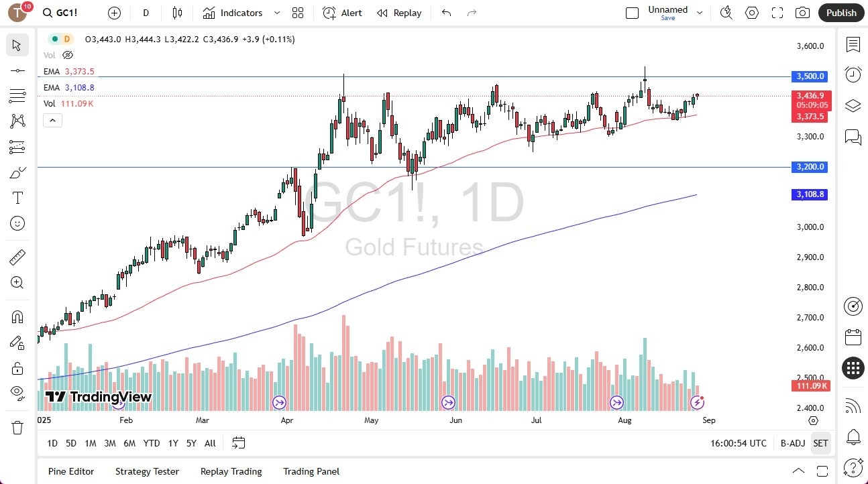Click the GC1! symbol search field
Screen dimensions: 868x484
pos(60,12)
